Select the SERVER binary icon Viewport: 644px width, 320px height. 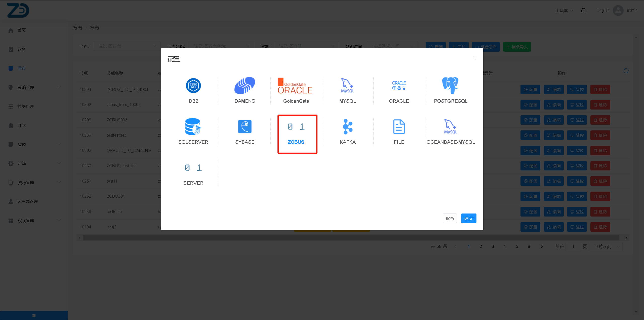pos(193,168)
